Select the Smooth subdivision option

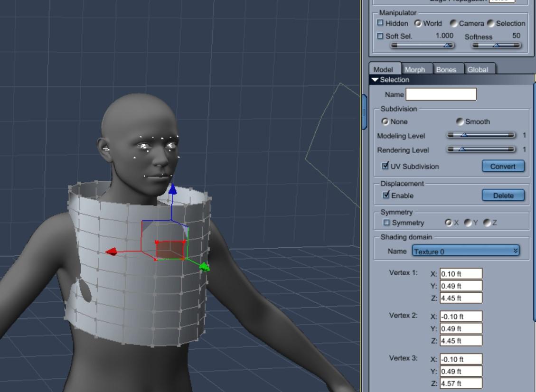point(460,121)
